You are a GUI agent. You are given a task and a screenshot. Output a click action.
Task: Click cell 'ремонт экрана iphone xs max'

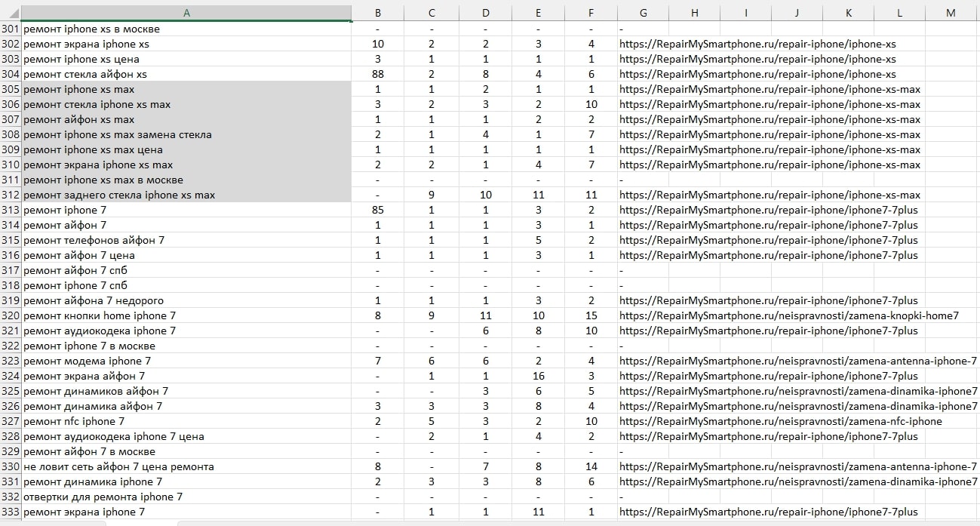click(187, 165)
